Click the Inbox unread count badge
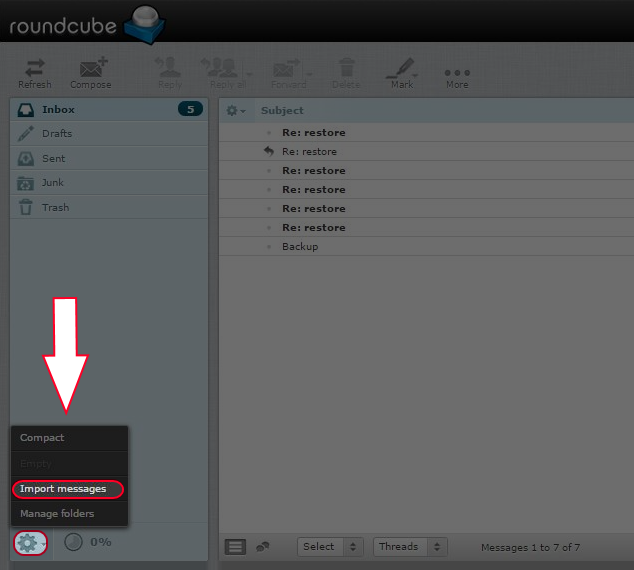The height and width of the screenshot is (570, 634). coord(190,109)
